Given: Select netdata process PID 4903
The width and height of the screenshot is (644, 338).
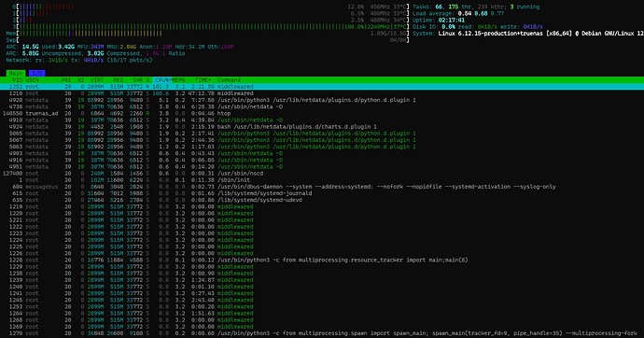Looking at the screenshot, I should click(322, 153).
